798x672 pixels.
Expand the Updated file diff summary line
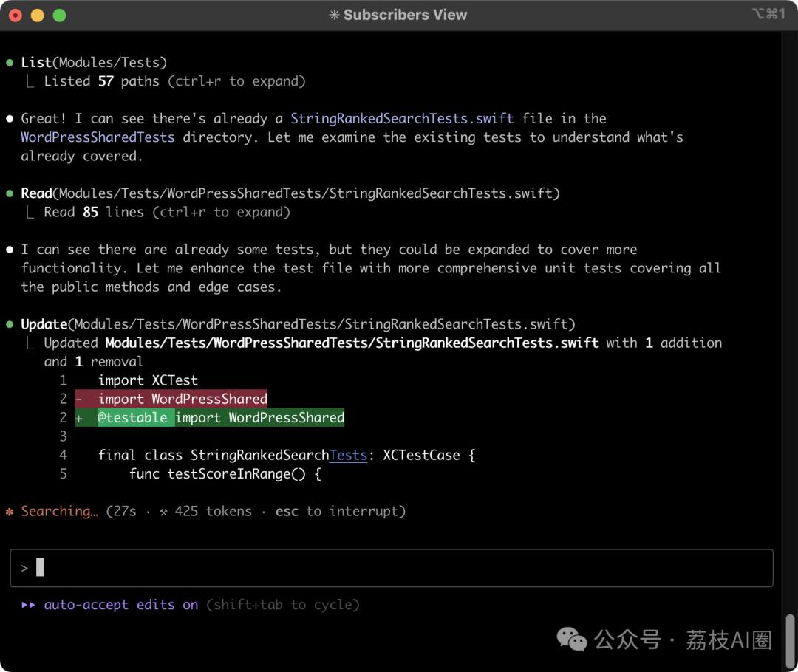click(x=383, y=343)
